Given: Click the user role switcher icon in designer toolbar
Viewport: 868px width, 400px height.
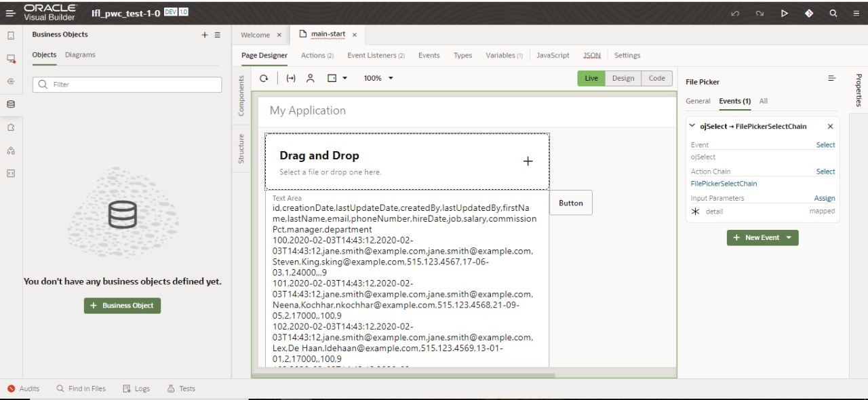Looking at the screenshot, I should (x=310, y=77).
